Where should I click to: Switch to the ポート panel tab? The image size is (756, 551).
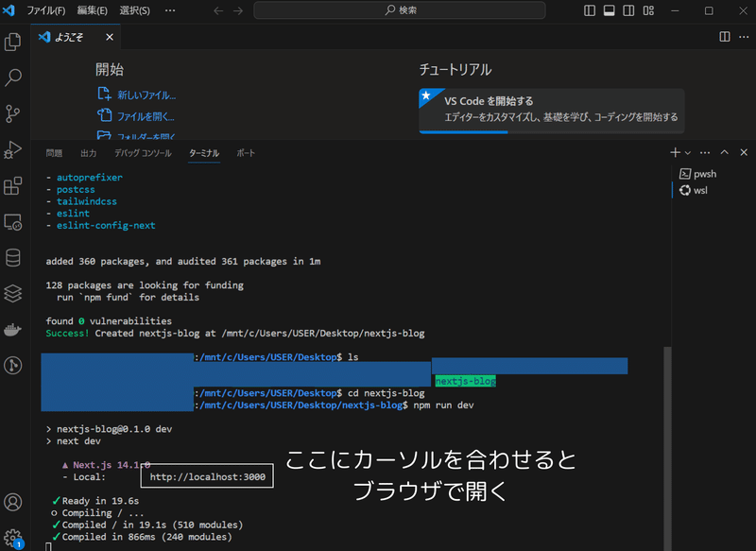pos(246,153)
